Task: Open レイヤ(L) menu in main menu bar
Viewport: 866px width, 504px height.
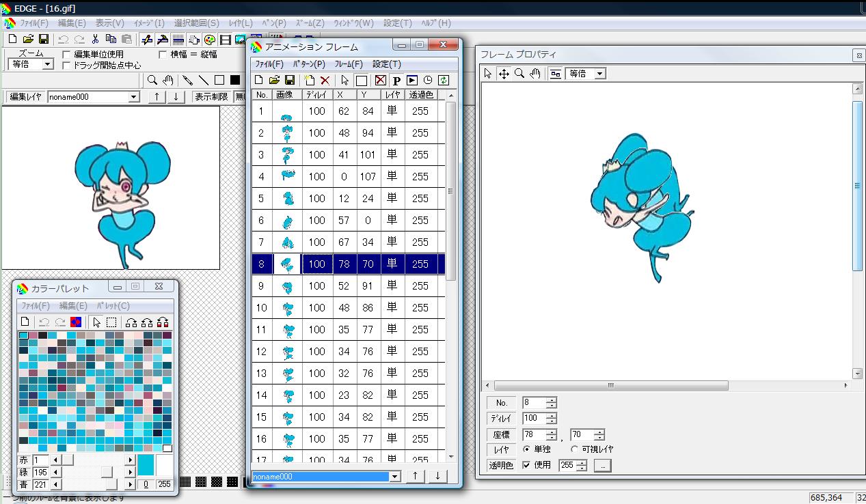Action: click(x=241, y=23)
